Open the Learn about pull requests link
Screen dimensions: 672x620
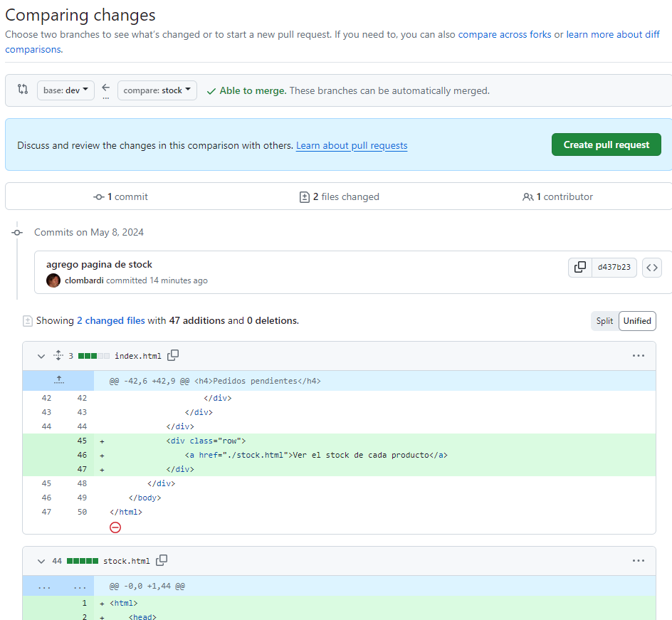click(x=352, y=145)
